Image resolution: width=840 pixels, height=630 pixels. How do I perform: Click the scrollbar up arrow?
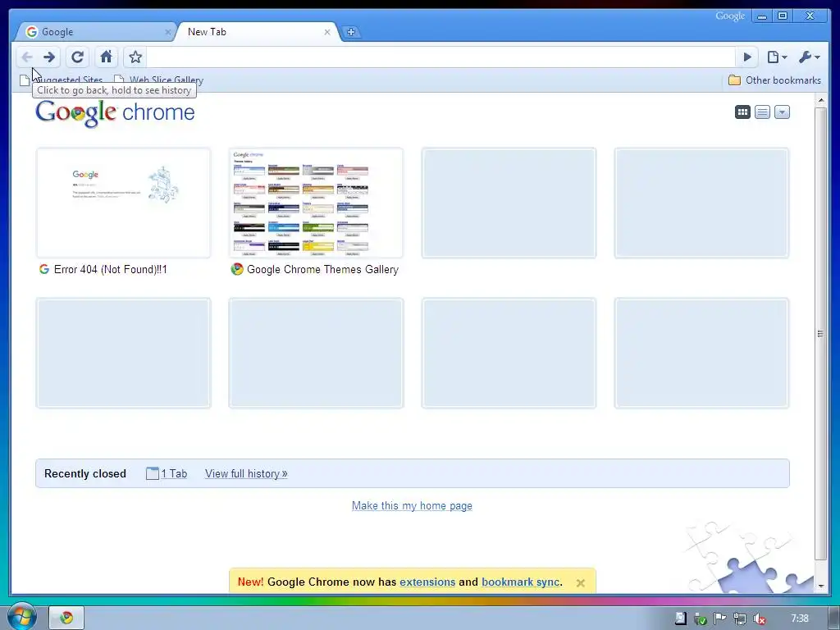pyautogui.click(x=820, y=100)
